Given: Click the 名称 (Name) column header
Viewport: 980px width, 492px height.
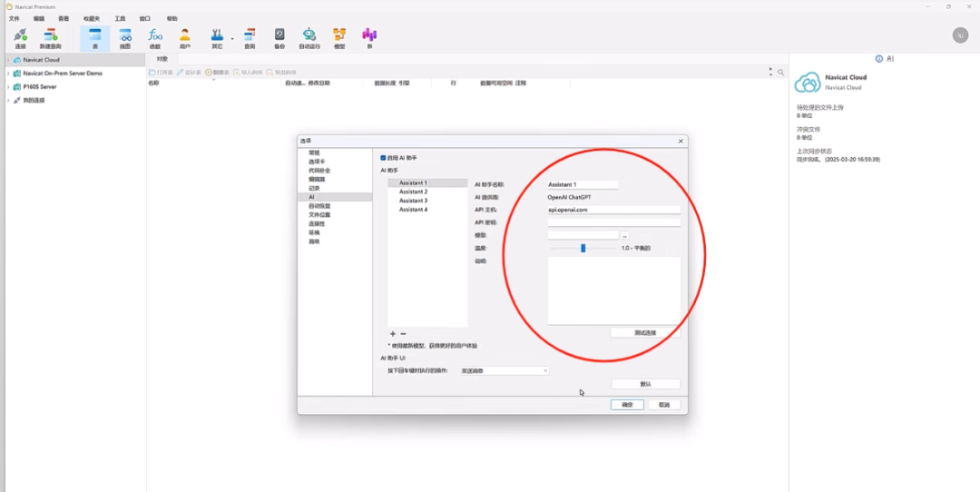Looking at the screenshot, I should tap(153, 83).
